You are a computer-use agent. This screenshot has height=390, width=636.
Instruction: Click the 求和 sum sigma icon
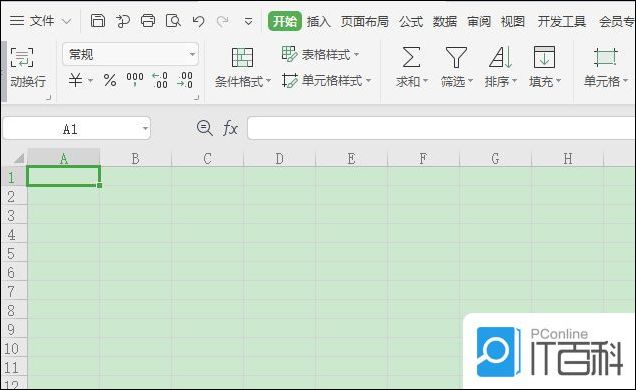[411, 57]
